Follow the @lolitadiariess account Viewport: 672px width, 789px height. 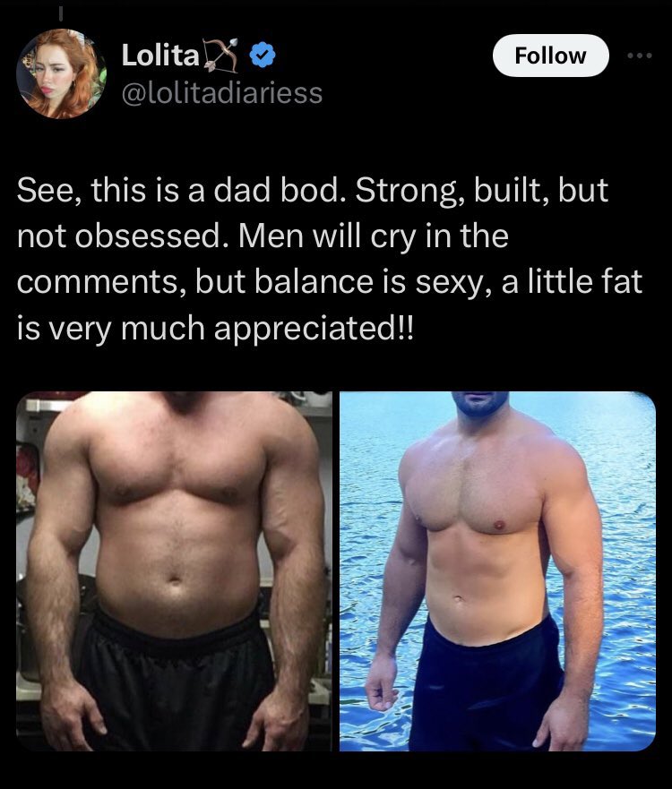[551, 56]
